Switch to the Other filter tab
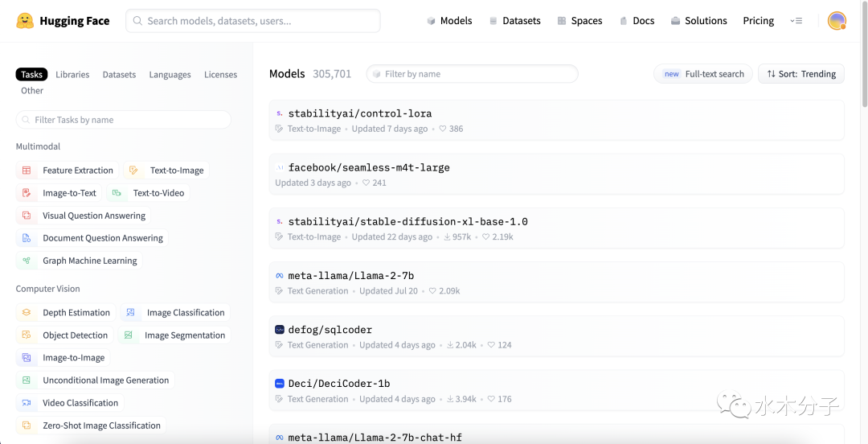This screenshot has width=868, height=444. [32, 90]
